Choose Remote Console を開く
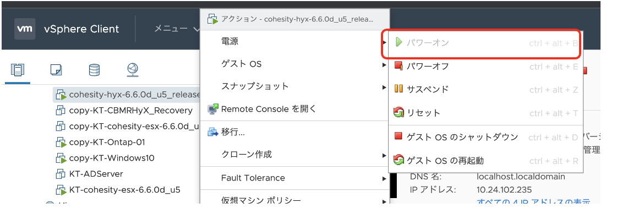The image size is (644, 219). point(295,109)
